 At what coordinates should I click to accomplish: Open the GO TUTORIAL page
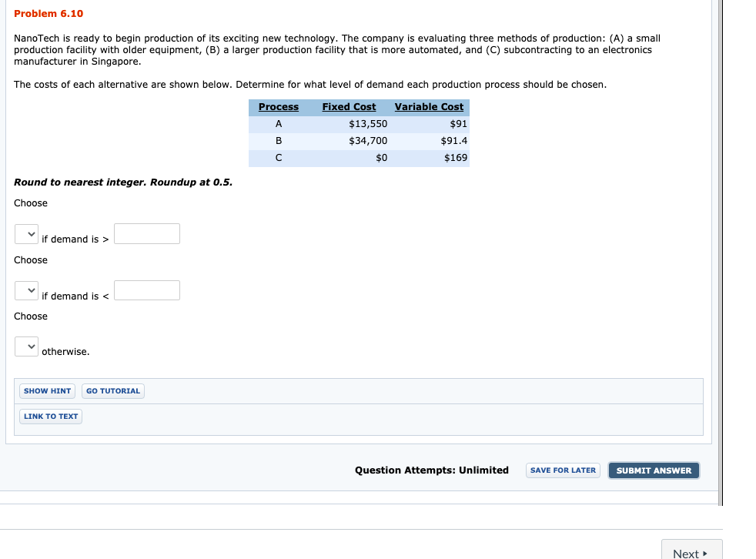click(112, 390)
